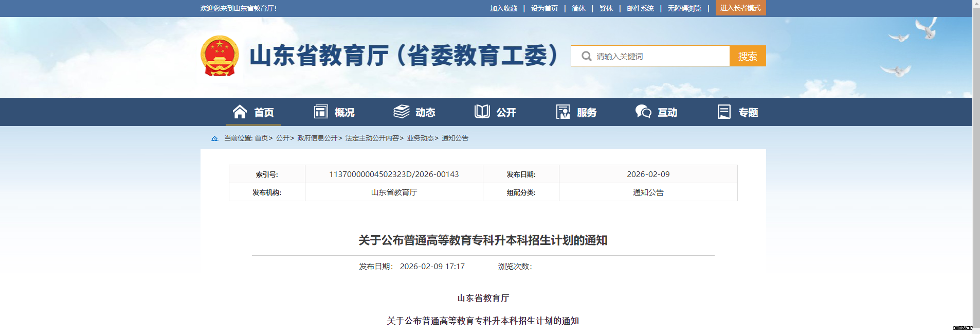
Task: Click the vertical page scrollbar
Action: [x=976, y=154]
